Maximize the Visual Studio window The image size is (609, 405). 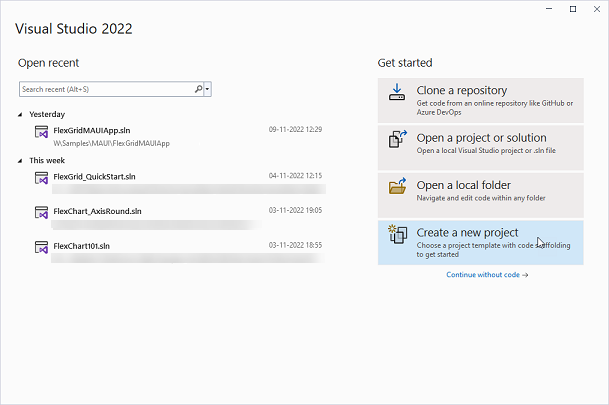coord(573,9)
